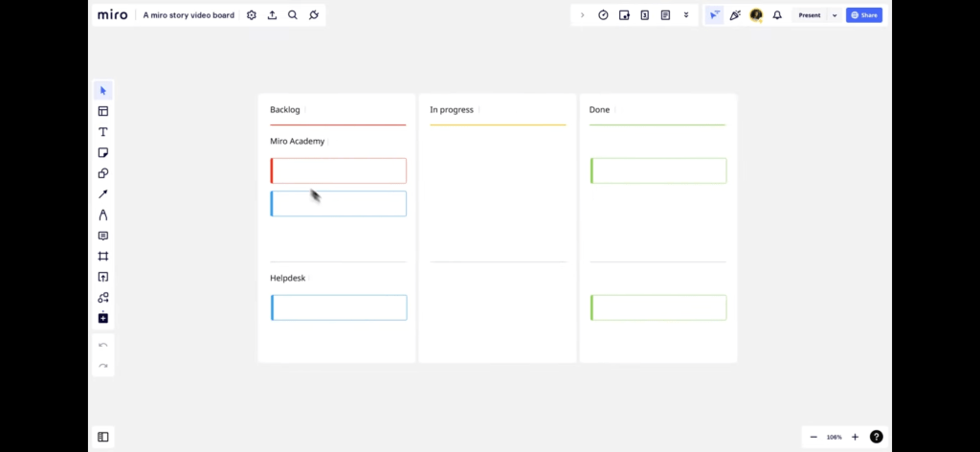Click the Share button
Image resolution: width=980 pixels, height=452 pixels.
click(864, 15)
